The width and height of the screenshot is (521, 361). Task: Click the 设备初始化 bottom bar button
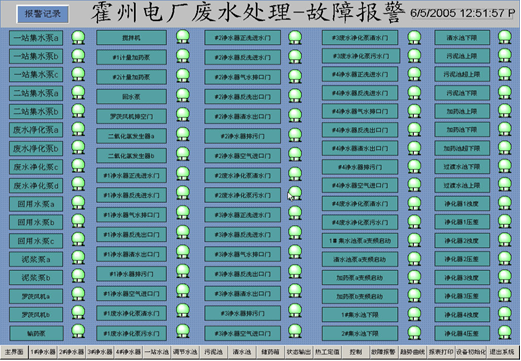[x=471, y=352]
